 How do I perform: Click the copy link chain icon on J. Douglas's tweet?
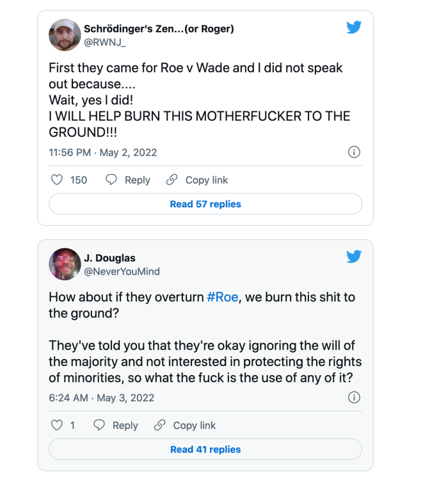coord(159,425)
